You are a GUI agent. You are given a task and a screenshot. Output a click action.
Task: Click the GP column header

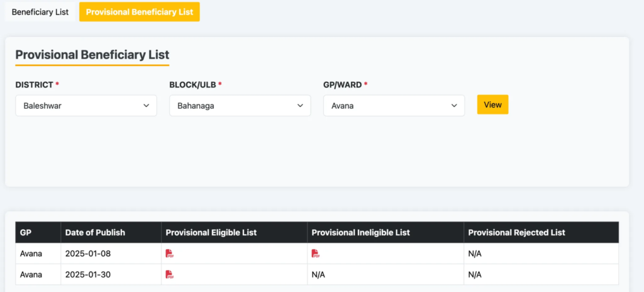[26, 232]
